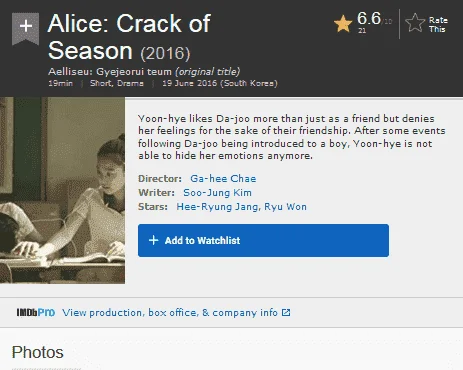Open director Ga-hee Chae's page
The height and width of the screenshot is (370, 463).
(223, 179)
